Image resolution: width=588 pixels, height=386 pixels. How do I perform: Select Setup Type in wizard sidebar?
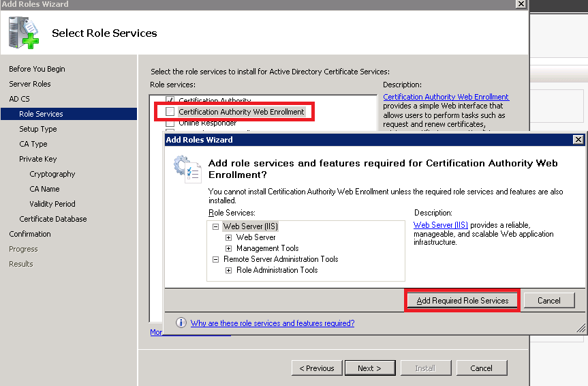pyautogui.click(x=38, y=129)
